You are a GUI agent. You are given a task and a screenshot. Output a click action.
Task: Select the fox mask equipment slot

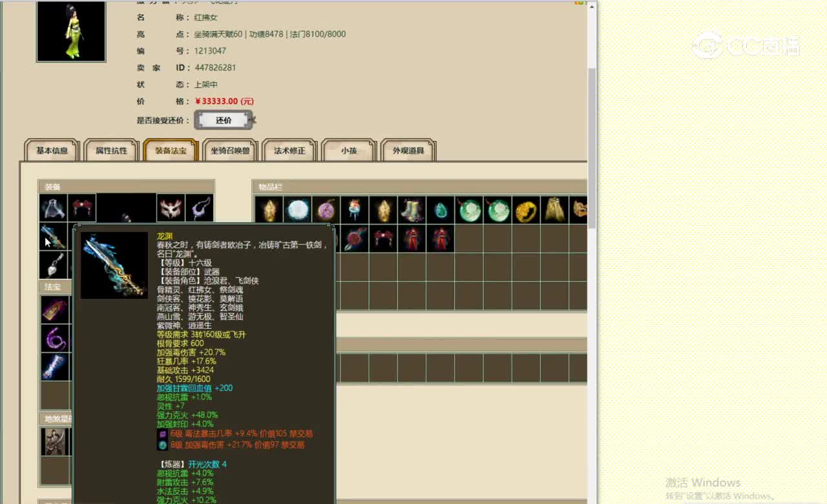tap(171, 208)
